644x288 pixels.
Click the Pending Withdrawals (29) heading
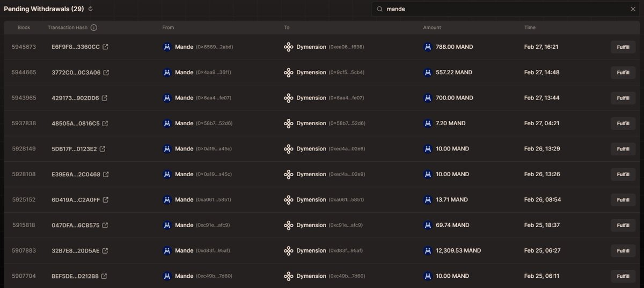pyautogui.click(x=44, y=9)
